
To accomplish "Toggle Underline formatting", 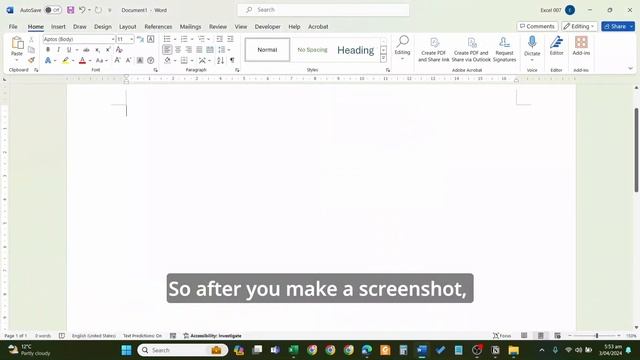I will [69, 50].
